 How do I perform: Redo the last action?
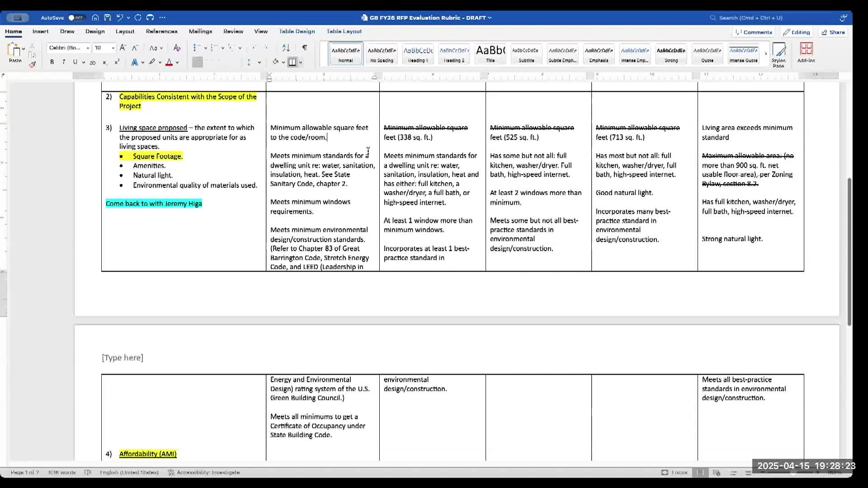coord(138,18)
